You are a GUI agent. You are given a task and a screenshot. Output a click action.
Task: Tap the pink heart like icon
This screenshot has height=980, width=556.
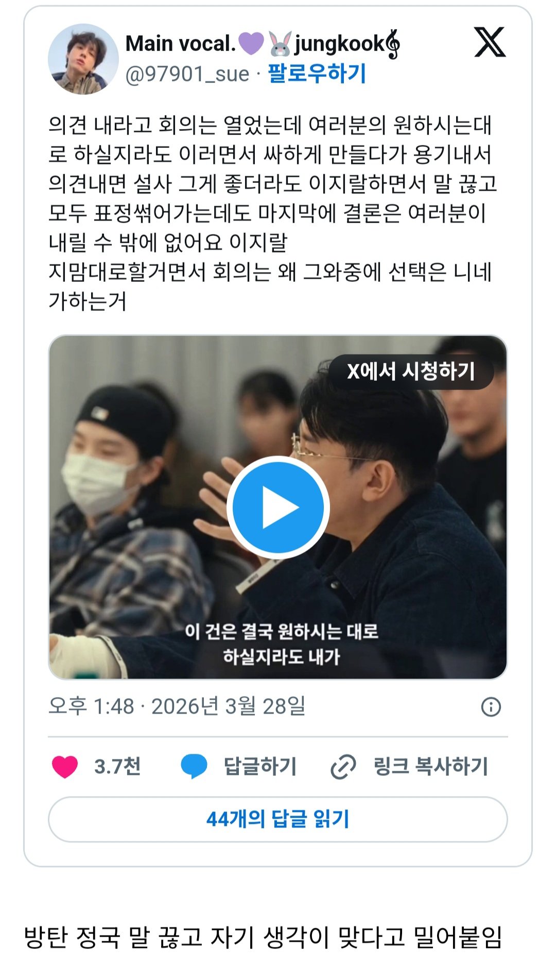pos(65,767)
